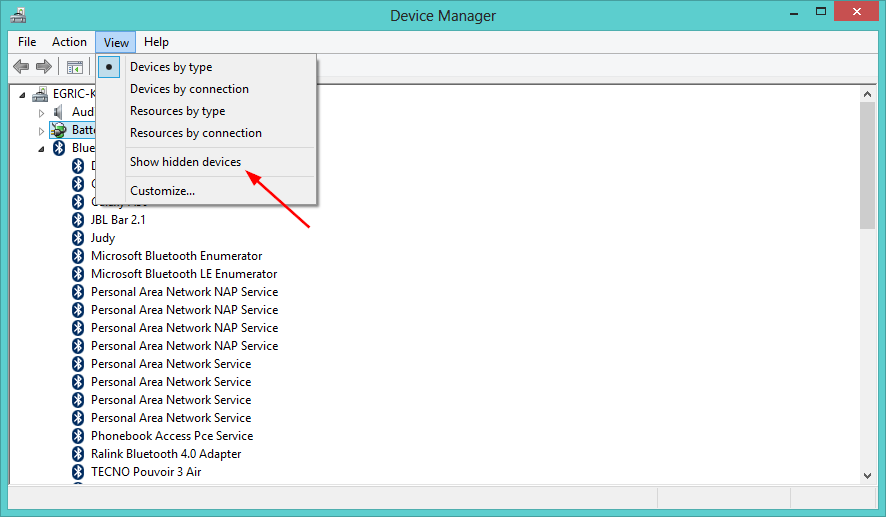Collapse the Bluetooth category node
Screen dimensions: 886x517
(x=41, y=149)
